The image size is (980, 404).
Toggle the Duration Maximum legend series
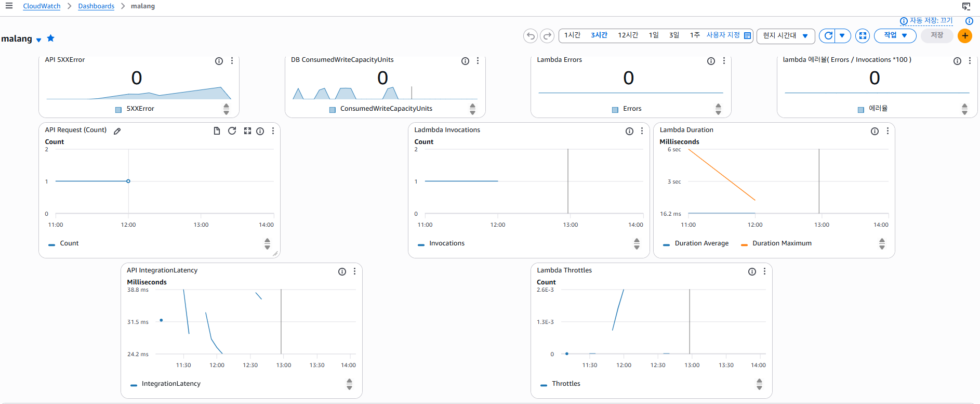[x=776, y=243]
